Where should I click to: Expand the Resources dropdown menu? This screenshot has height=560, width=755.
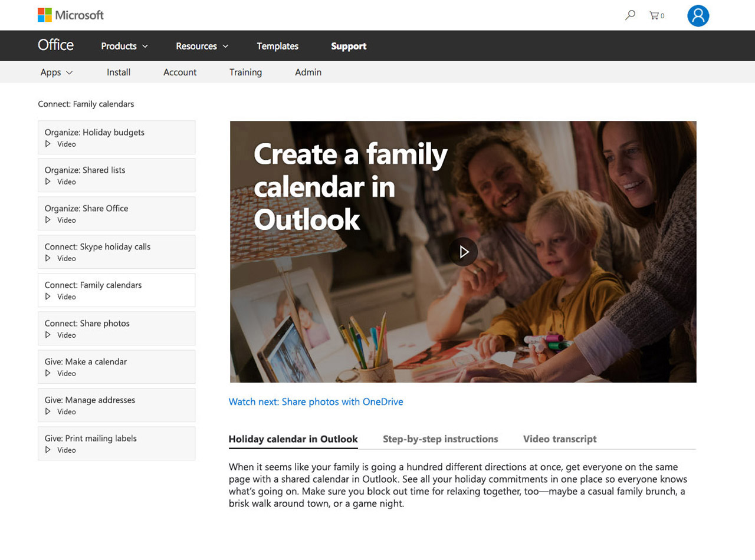[x=202, y=46]
